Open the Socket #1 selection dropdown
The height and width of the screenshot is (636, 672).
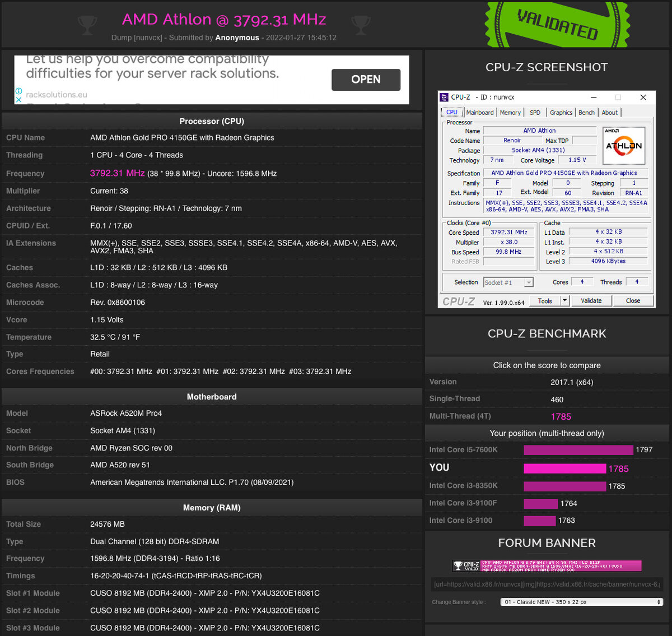[508, 282]
